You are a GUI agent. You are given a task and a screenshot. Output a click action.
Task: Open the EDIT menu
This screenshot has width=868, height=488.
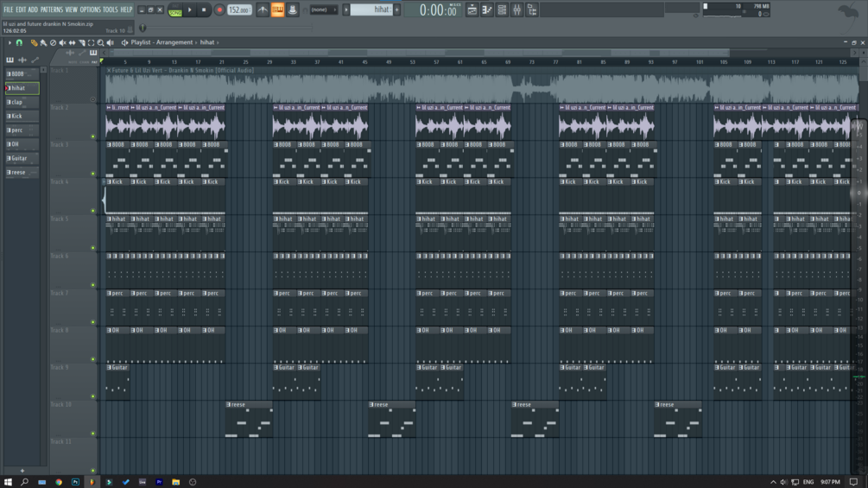(x=21, y=10)
